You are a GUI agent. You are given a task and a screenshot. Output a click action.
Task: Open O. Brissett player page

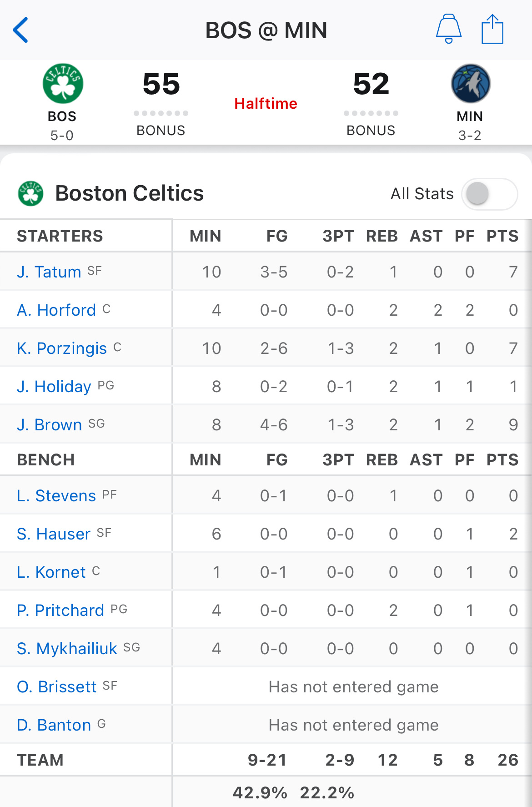[57, 686]
